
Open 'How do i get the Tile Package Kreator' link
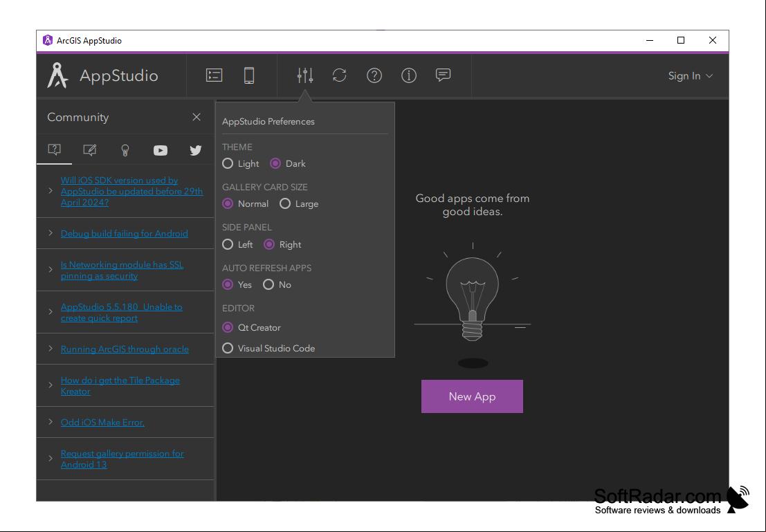(x=120, y=385)
